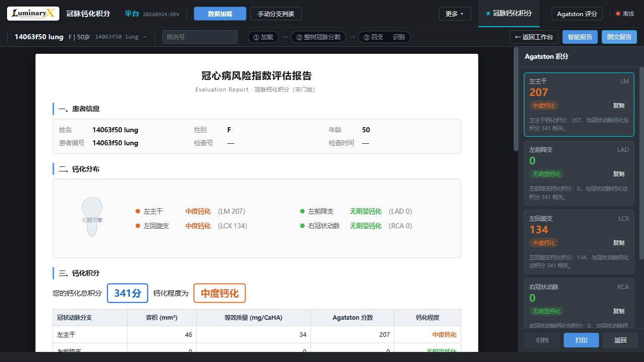Click the 容积 (mm³) column header

(x=162, y=318)
